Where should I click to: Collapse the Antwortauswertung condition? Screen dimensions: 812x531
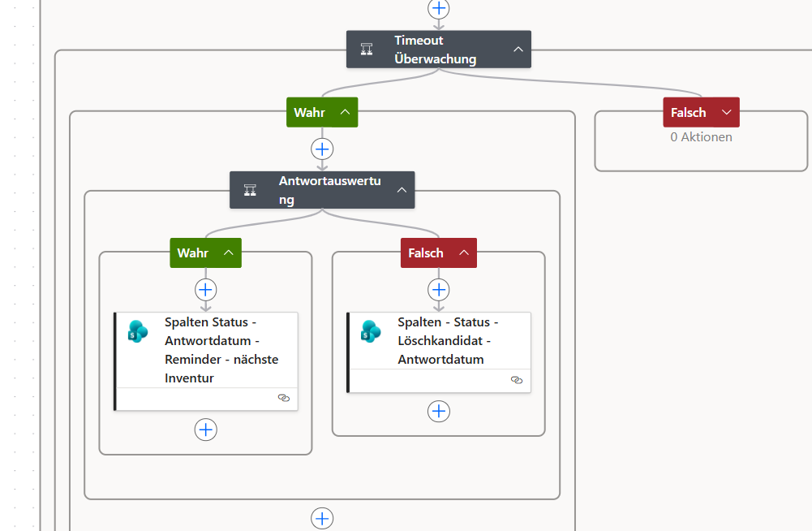tap(402, 190)
